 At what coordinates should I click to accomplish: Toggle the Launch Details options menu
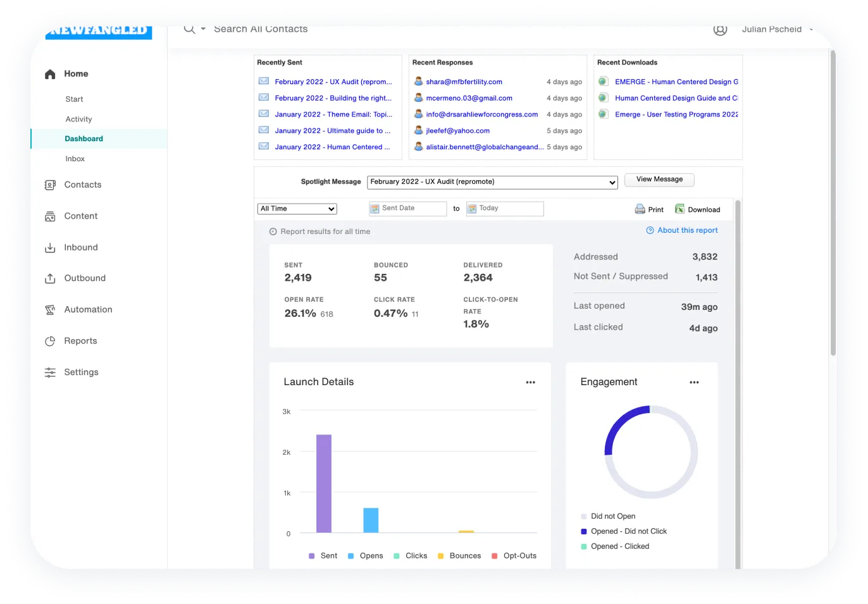tap(531, 382)
